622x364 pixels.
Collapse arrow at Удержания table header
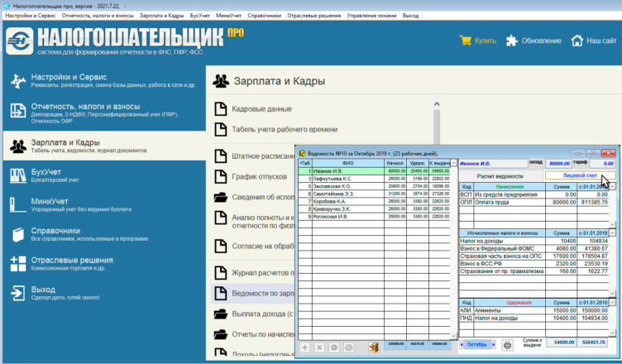click(612, 303)
